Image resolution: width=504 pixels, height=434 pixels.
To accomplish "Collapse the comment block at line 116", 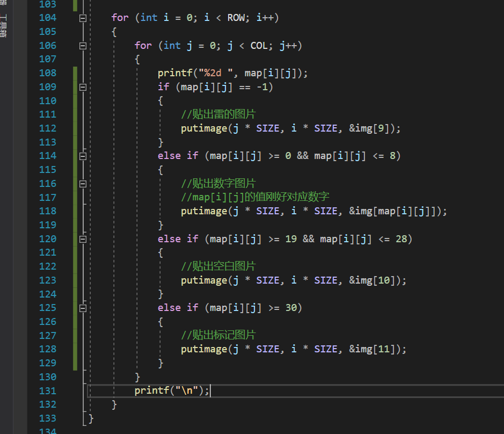I will click(83, 184).
